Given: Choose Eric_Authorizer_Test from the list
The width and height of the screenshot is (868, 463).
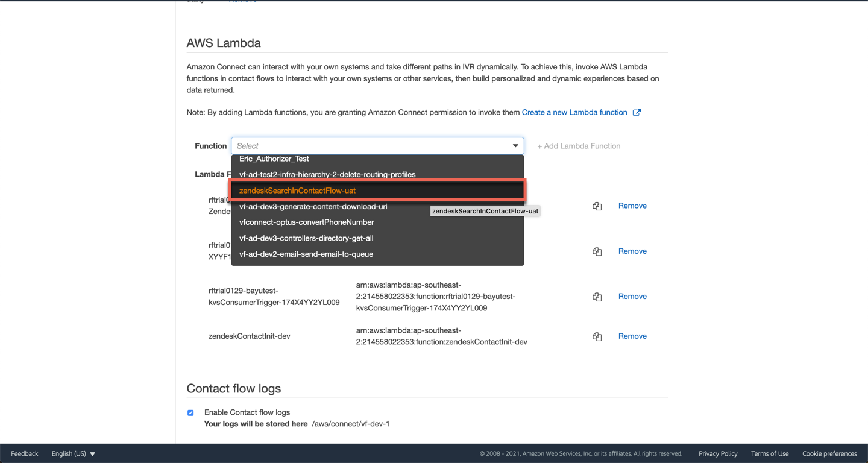Looking at the screenshot, I should pyautogui.click(x=274, y=159).
